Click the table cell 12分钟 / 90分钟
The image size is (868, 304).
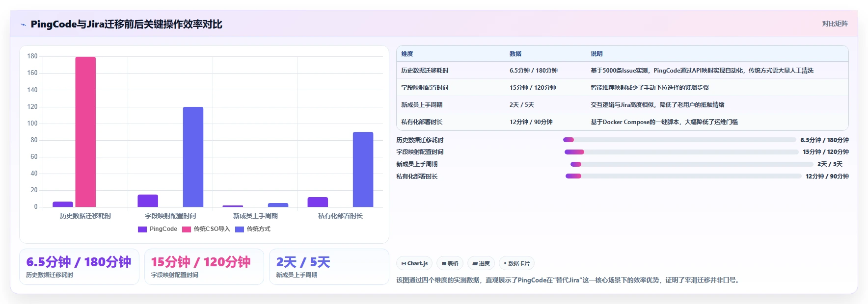pos(531,122)
